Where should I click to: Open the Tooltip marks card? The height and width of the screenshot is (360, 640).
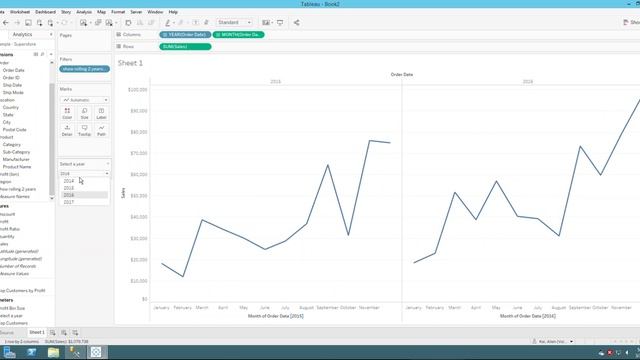click(84, 131)
